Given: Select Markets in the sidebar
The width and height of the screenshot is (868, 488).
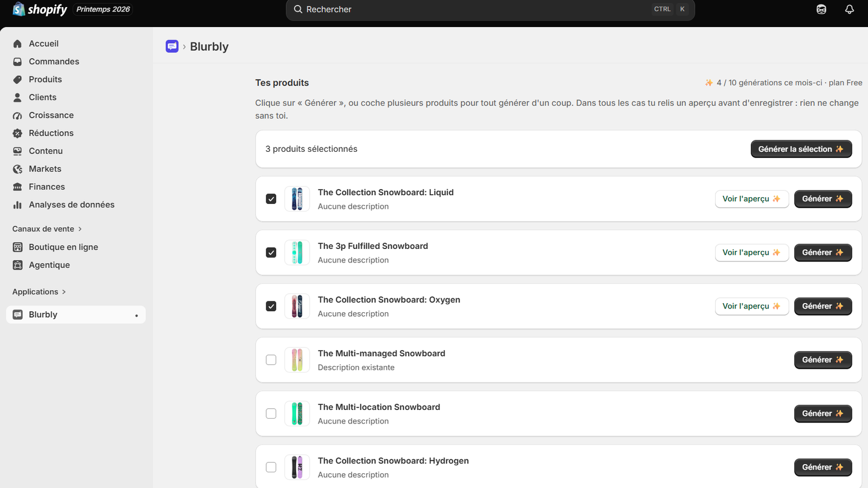Looking at the screenshot, I should pos(76,169).
